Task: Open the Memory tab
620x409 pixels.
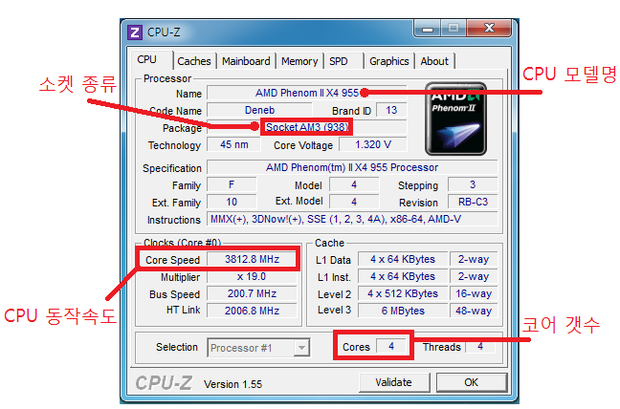Action: tap(299, 61)
